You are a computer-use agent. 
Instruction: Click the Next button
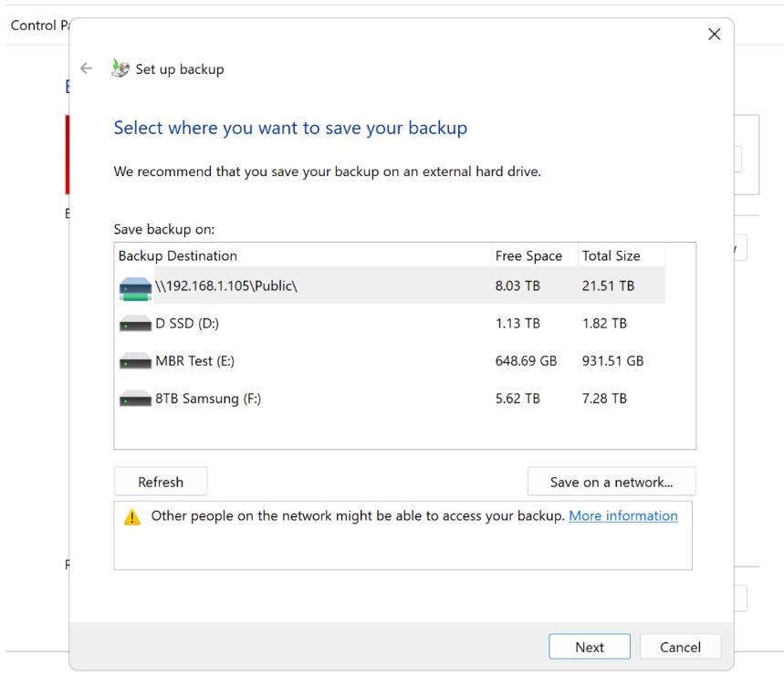coord(590,647)
